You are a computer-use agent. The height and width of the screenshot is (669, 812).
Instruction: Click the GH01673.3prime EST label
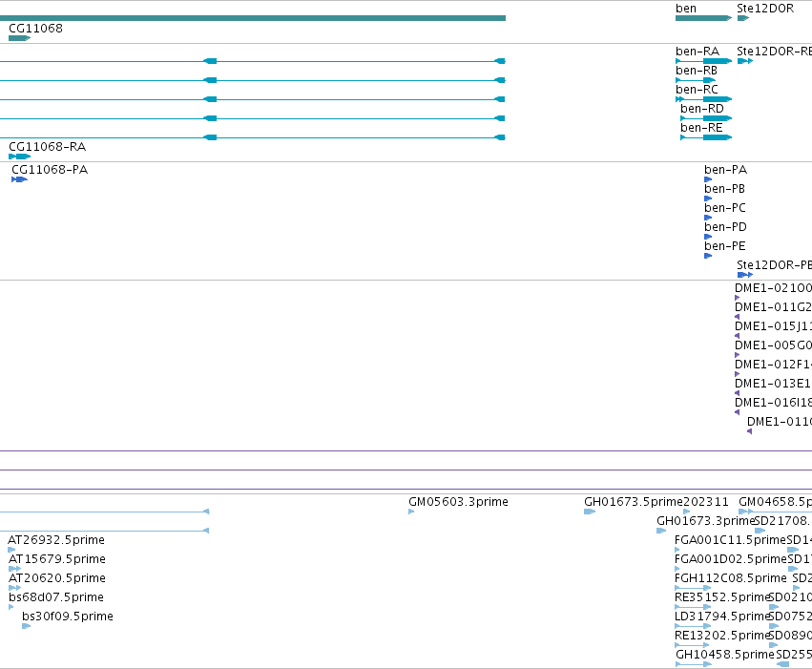pos(706,521)
